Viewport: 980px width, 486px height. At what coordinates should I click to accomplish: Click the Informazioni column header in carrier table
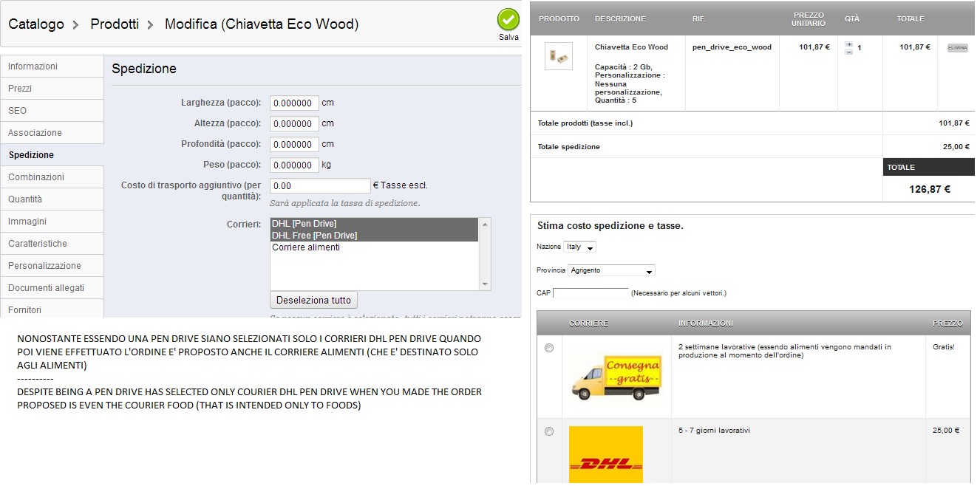(706, 324)
